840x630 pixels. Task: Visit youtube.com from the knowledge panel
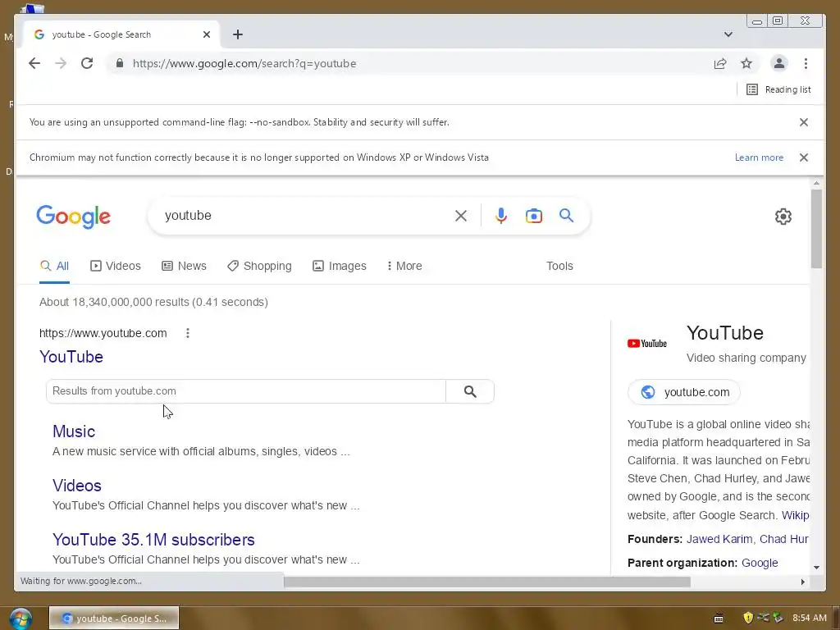pos(684,392)
